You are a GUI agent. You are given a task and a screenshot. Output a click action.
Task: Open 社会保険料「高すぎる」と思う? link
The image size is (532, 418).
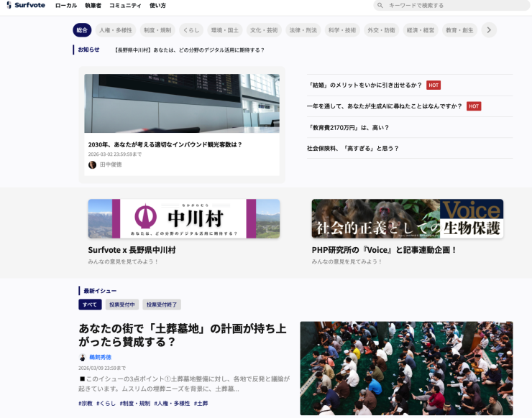click(x=353, y=148)
